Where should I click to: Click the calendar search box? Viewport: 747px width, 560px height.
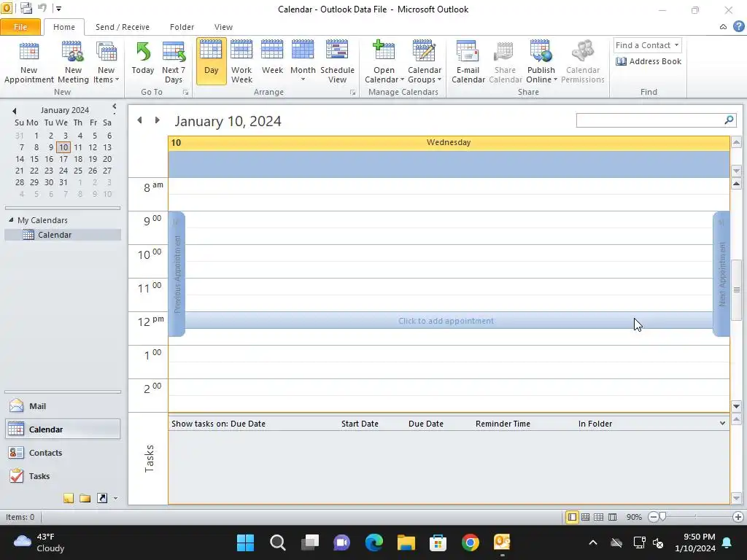point(649,120)
